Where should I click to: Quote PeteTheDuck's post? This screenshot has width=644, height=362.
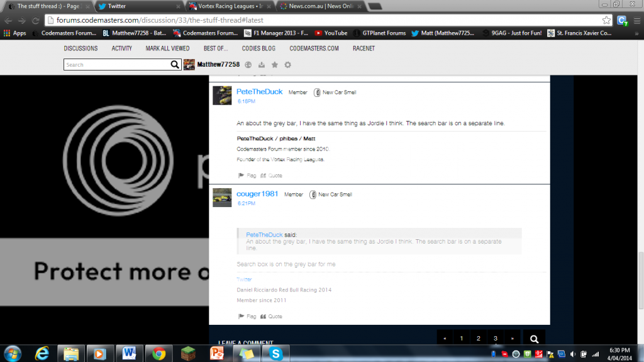(x=271, y=176)
